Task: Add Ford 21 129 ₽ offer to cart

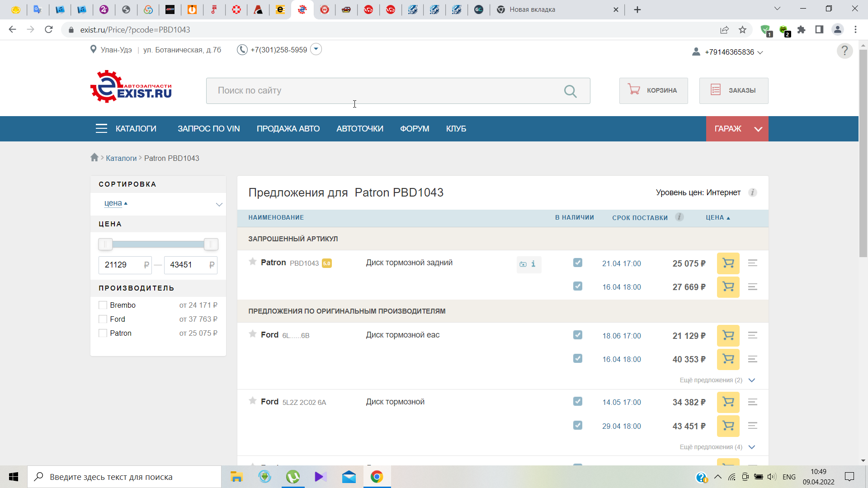Action: [728, 336]
